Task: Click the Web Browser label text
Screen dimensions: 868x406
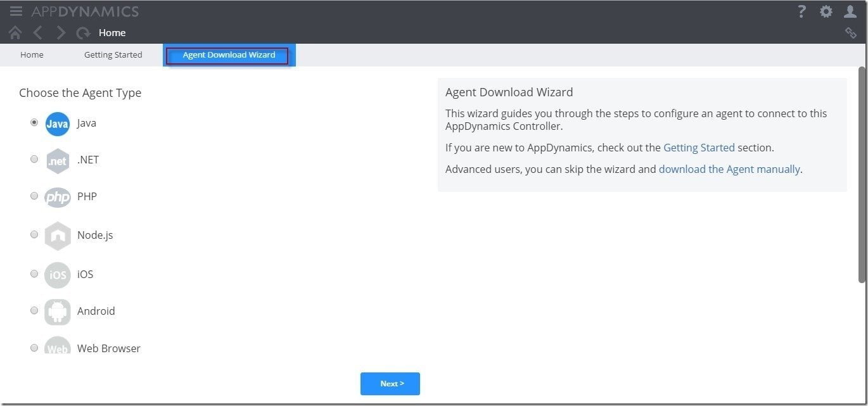Action: click(109, 348)
